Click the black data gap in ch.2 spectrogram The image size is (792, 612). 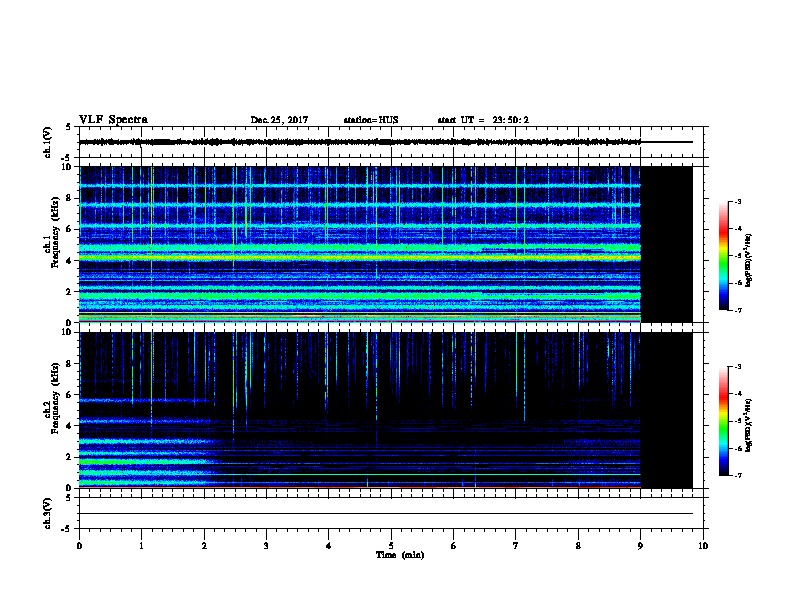[x=666, y=410]
